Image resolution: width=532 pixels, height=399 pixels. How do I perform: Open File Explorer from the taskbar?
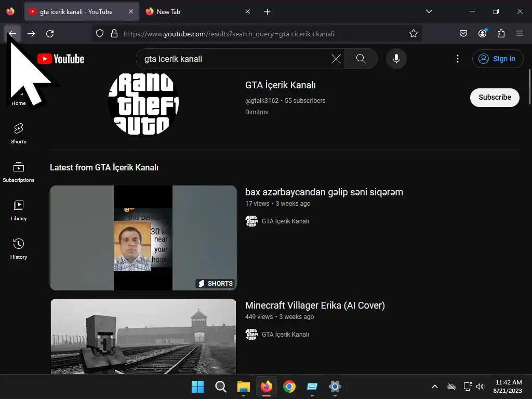[243, 387]
